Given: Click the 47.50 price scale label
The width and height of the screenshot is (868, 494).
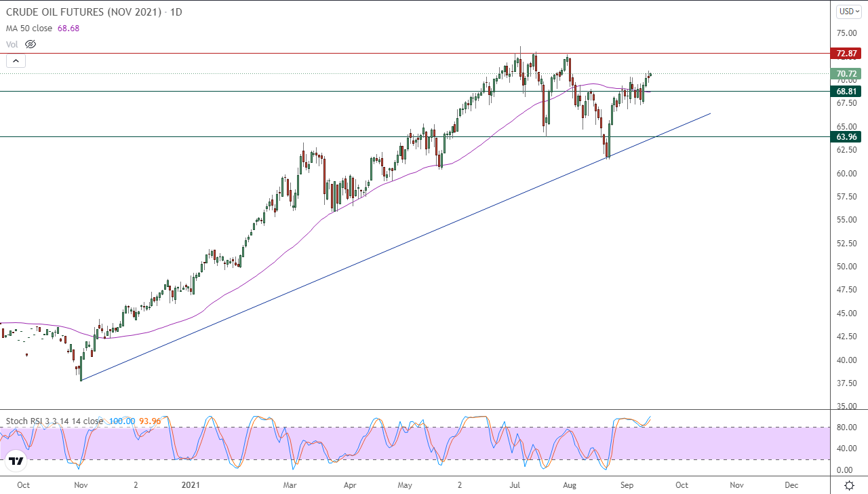Looking at the screenshot, I should tap(846, 290).
